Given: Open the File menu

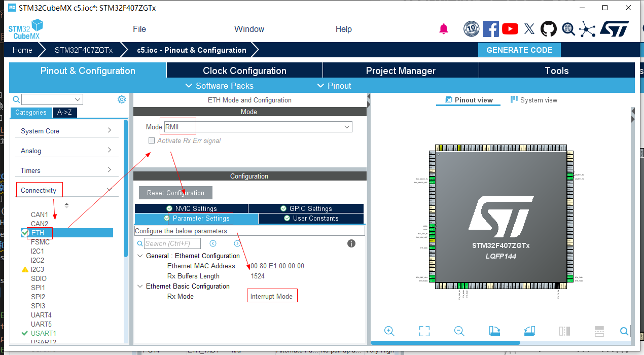Looking at the screenshot, I should [139, 29].
